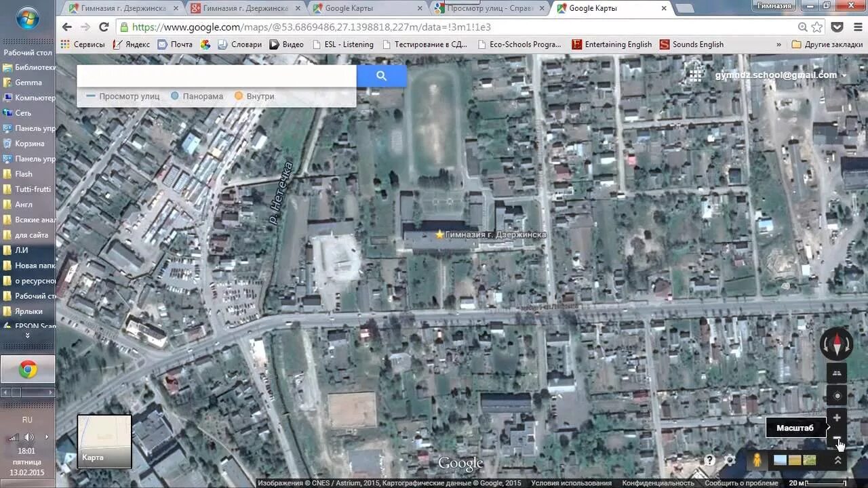
Task: Open the ESL - Listening bookmark
Action: coord(342,44)
